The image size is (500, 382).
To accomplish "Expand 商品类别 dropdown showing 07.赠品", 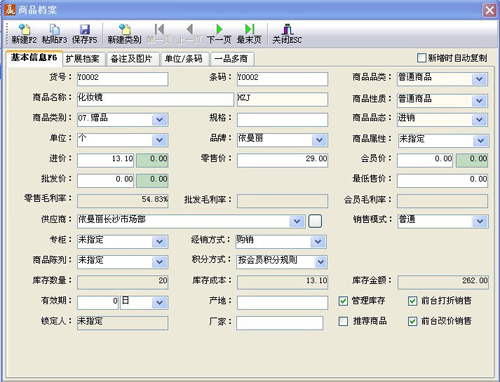I will tap(160, 120).
